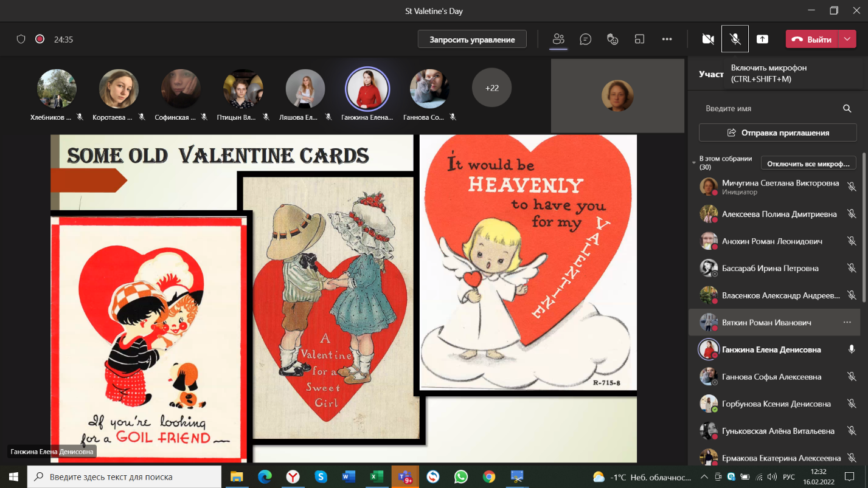Open the Microsoft Teams taskbar icon
Viewport: 868px width, 488px height.
(x=404, y=476)
